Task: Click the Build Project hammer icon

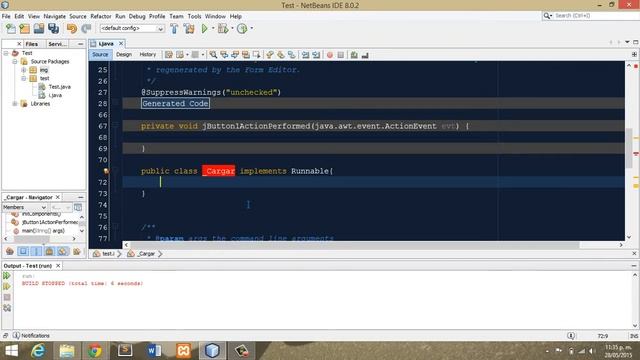Action: click(174, 28)
